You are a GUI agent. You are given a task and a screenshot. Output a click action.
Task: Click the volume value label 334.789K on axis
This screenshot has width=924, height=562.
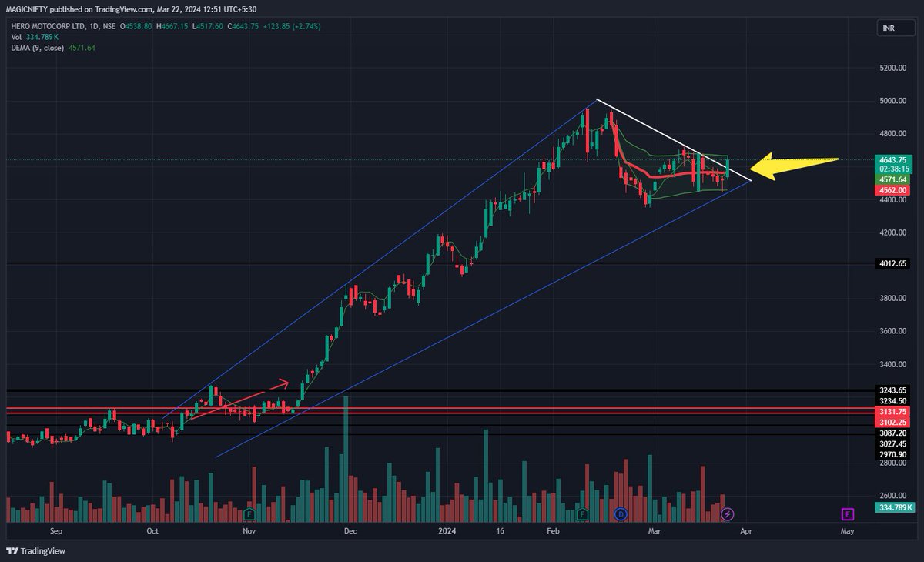click(x=896, y=507)
